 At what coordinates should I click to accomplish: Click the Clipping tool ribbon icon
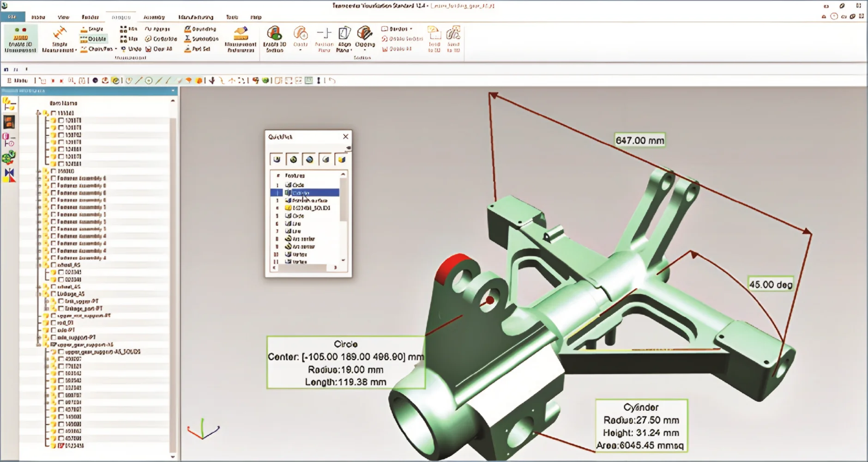(365, 34)
